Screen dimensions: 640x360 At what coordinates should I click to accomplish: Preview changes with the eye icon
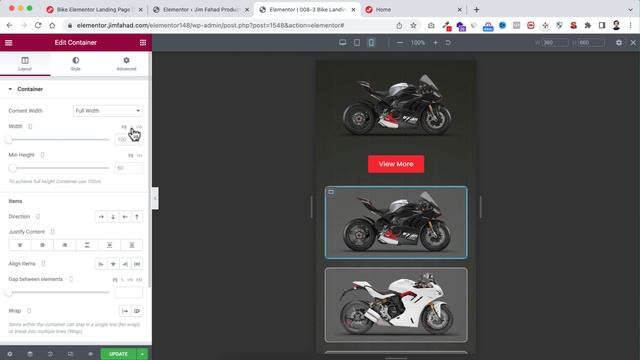click(90, 354)
